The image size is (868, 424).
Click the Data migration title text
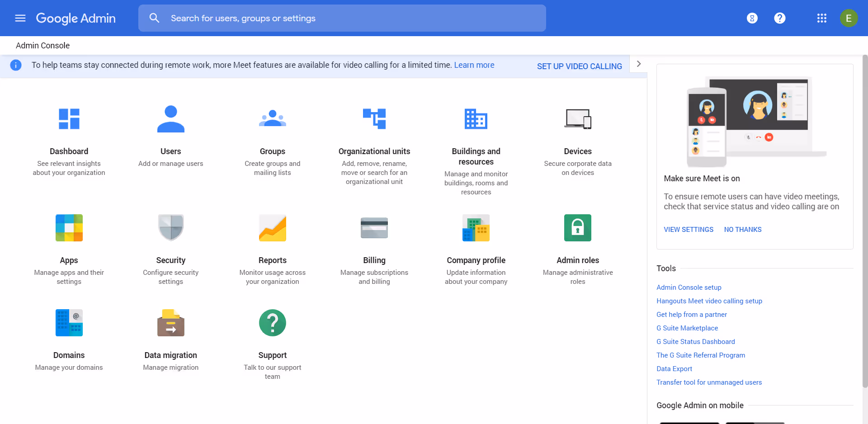click(171, 355)
